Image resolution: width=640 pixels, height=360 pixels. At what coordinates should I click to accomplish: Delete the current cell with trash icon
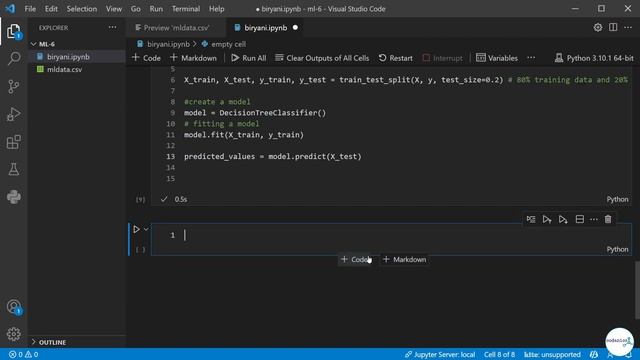click(608, 219)
